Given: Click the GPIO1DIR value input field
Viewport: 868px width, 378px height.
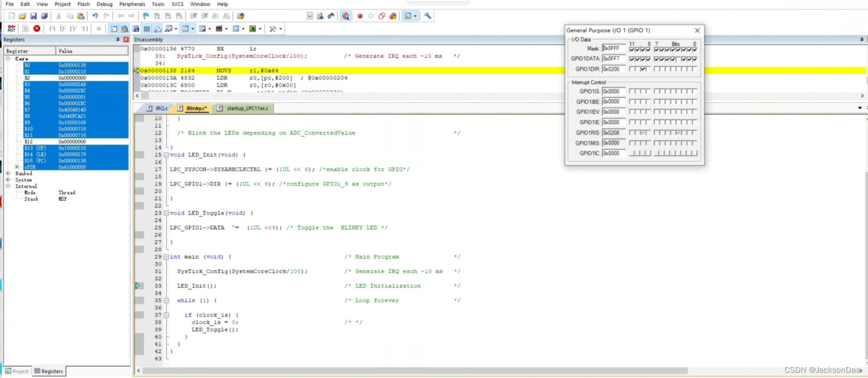Looking at the screenshot, I should [614, 69].
